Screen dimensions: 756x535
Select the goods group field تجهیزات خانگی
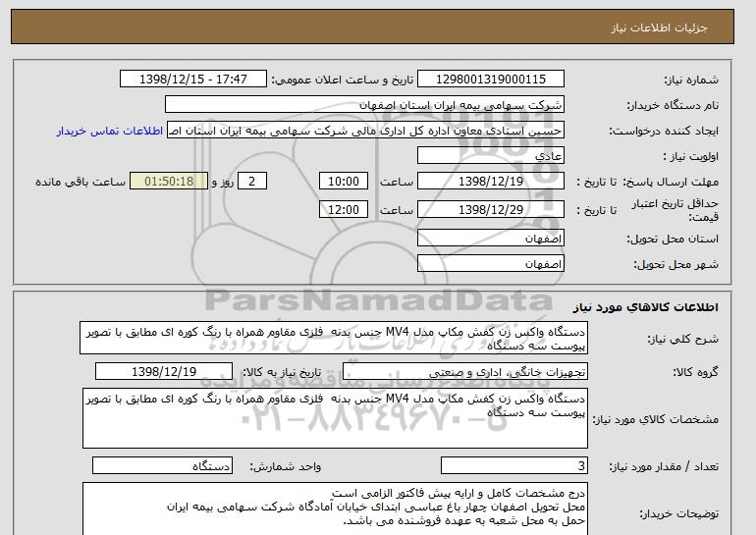[464, 372]
